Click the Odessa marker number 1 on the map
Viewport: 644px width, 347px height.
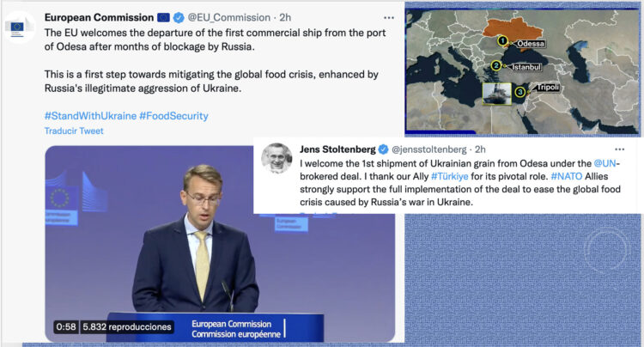point(502,40)
